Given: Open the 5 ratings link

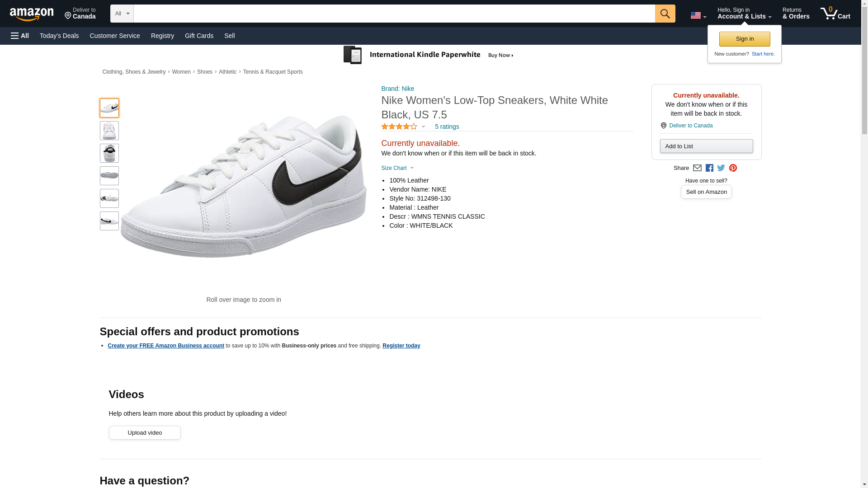Looking at the screenshot, I should 447,127.
